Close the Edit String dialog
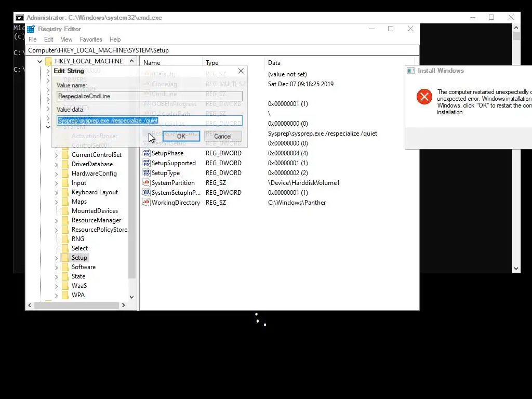 241,71
